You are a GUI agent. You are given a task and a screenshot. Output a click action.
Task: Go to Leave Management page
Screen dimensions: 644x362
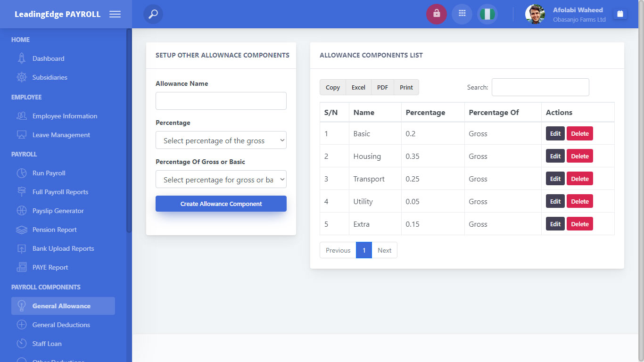point(61,135)
